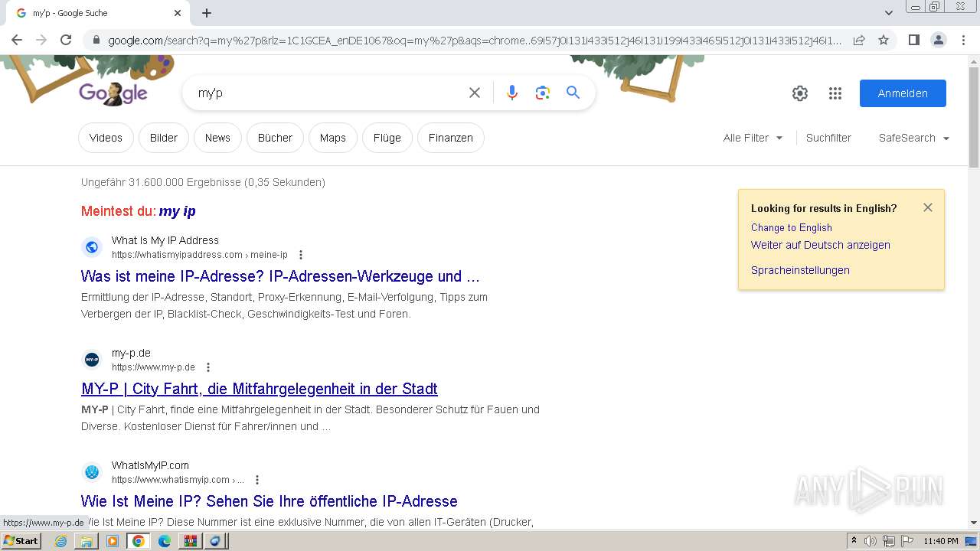The width and height of the screenshot is (980, 551).
Task: Click the 'my ip' spelling suggestion
Action: coord(178,211)
